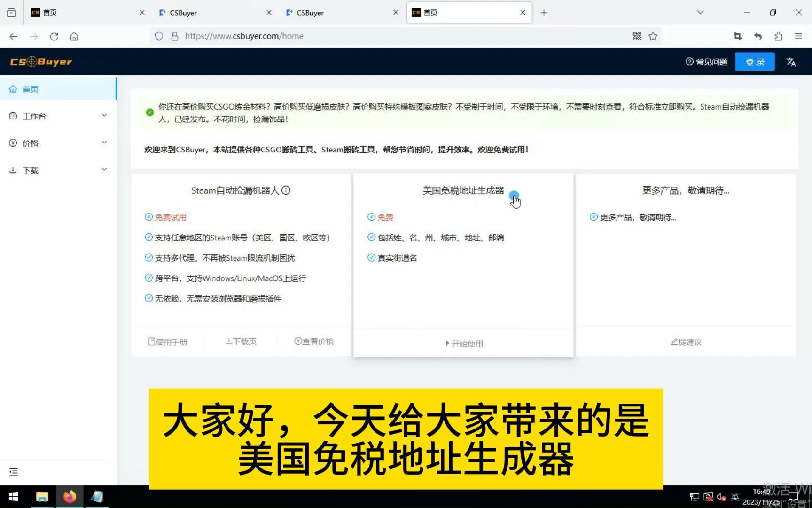Select 首页 in the sidebar
This screenshot has width=812, height=508.
(58, 89)
